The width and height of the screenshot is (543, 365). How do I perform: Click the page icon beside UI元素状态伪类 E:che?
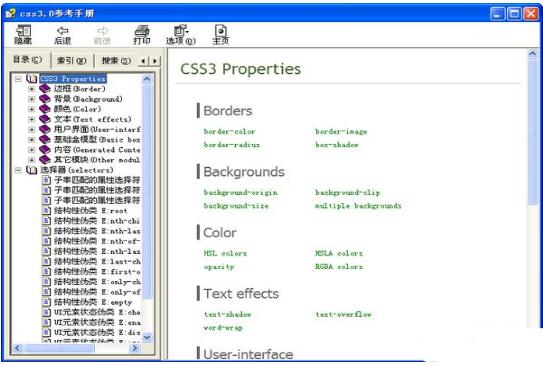click(x=46, y=312)
